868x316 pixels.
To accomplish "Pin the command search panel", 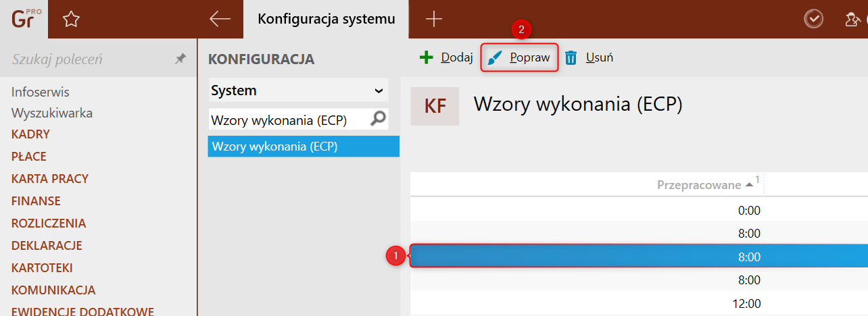I will click(180, 59).
